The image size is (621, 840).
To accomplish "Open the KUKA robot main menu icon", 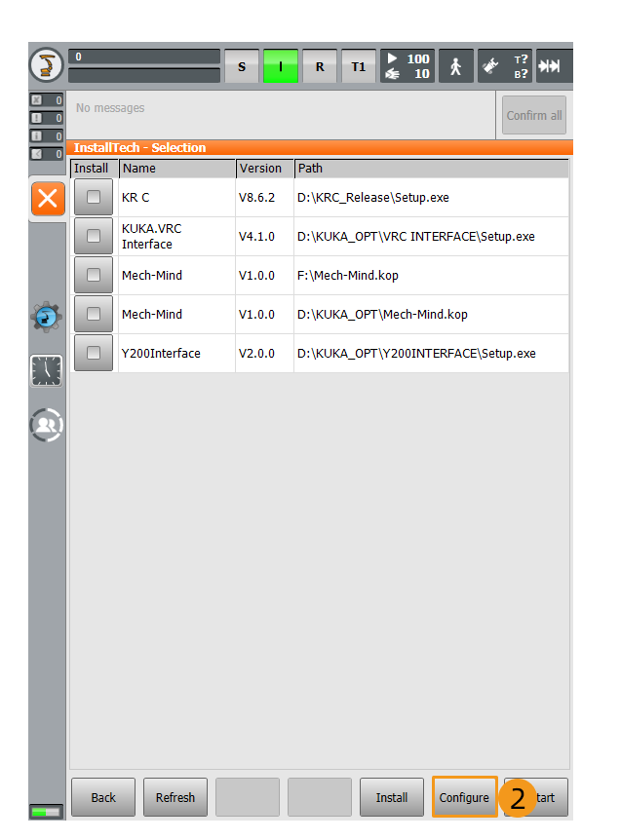I will (46, 65).
